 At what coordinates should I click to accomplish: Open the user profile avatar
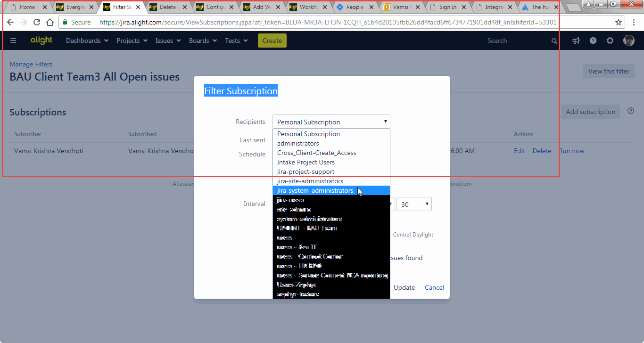tap(629, 41)
